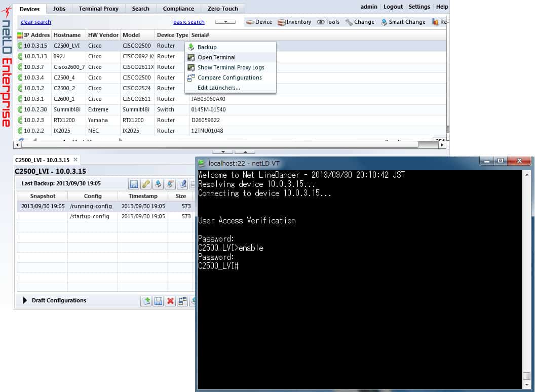
Task: Close the C2500_LVI - 10.0.3.15 tab
Action: click(x=75, y=160)
